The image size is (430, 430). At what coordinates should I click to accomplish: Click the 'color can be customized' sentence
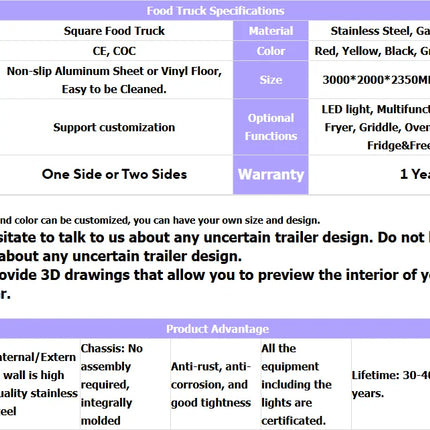pyautogui.click(x=160, y=220)
